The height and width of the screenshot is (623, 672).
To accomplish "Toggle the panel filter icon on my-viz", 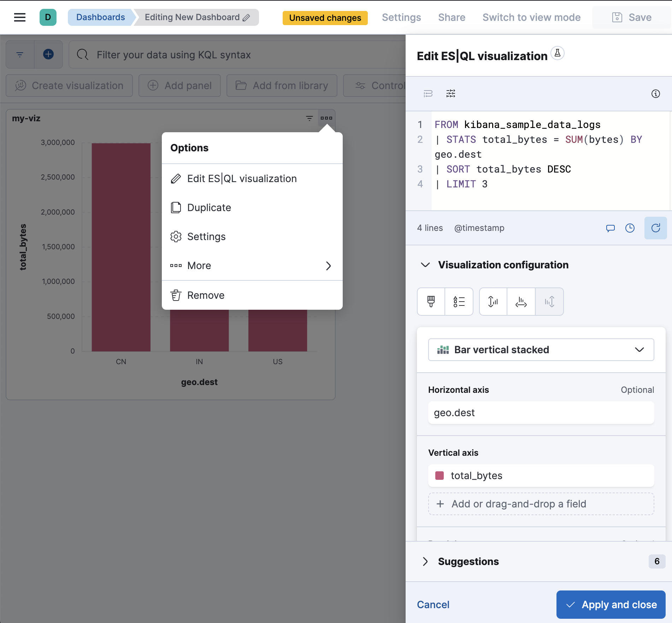I will [x=310, y=118].
